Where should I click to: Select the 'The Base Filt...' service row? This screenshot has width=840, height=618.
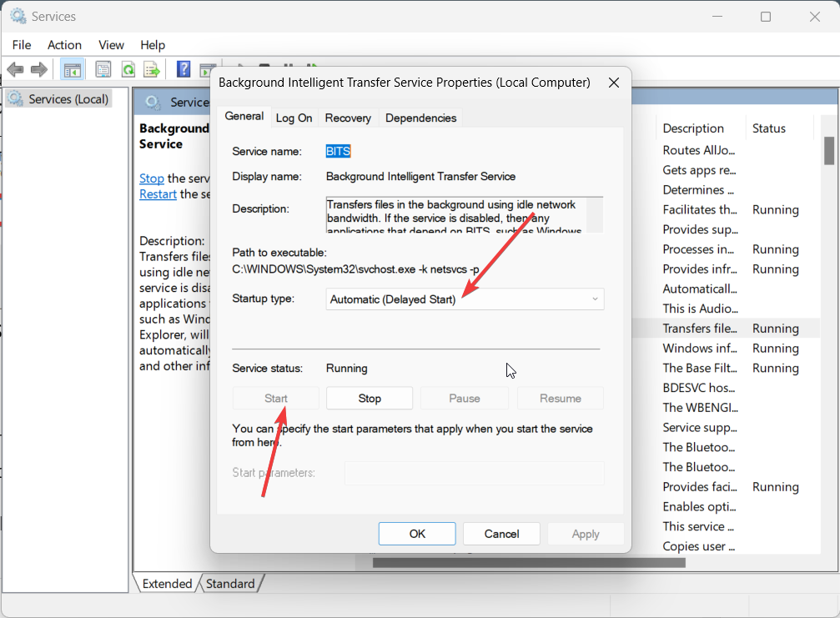pyautogui.click(x=726, y=369)
